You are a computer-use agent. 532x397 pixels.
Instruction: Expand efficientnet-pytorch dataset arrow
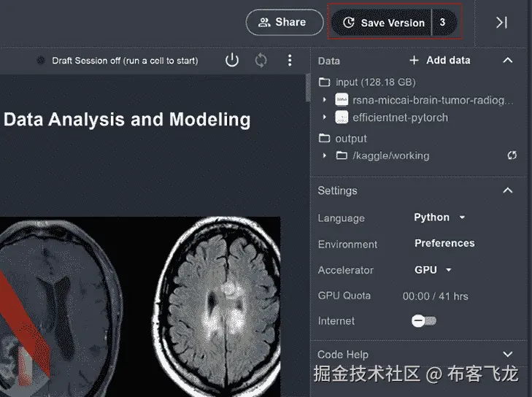pyautogui.click(x=324, y=117)
